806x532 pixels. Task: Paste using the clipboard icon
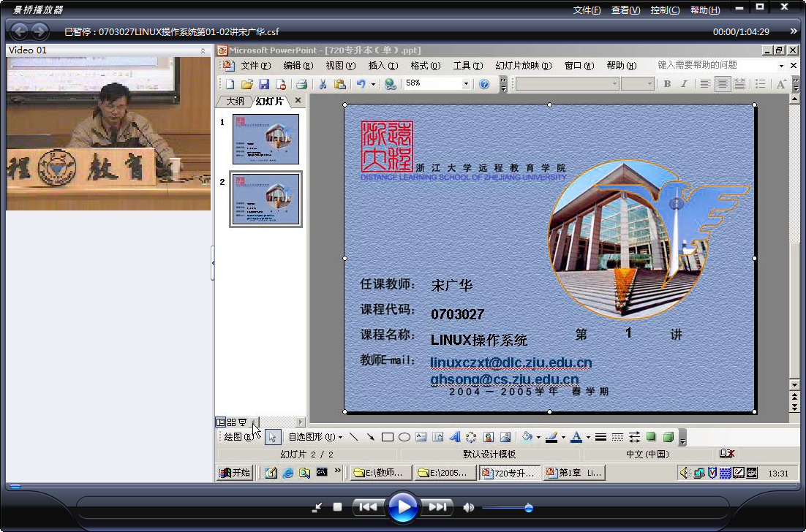click(x=339, y=84)
